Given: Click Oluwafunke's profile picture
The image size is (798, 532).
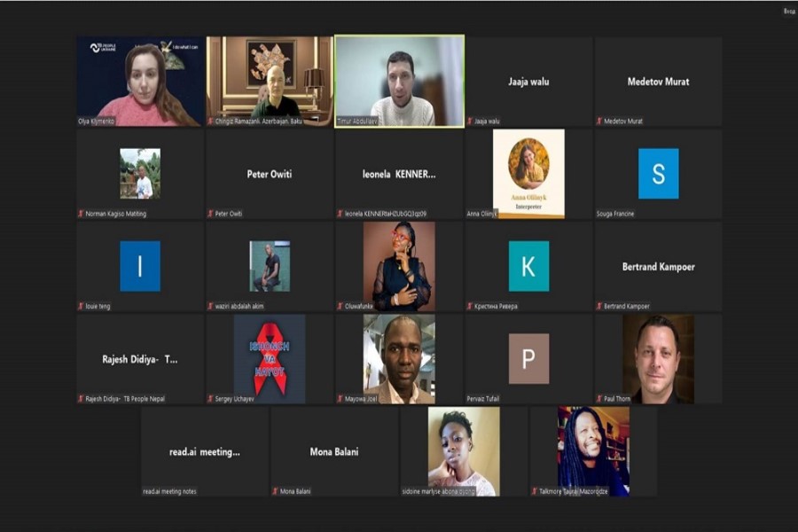Looking at the screenshot, I should tap(399, 266).
